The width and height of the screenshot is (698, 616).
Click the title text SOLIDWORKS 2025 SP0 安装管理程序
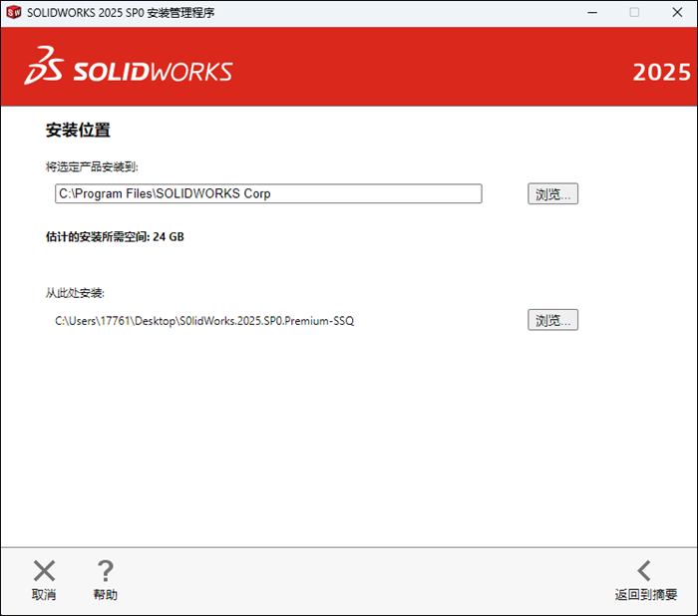pyautogui.click(x=121, y=13)
